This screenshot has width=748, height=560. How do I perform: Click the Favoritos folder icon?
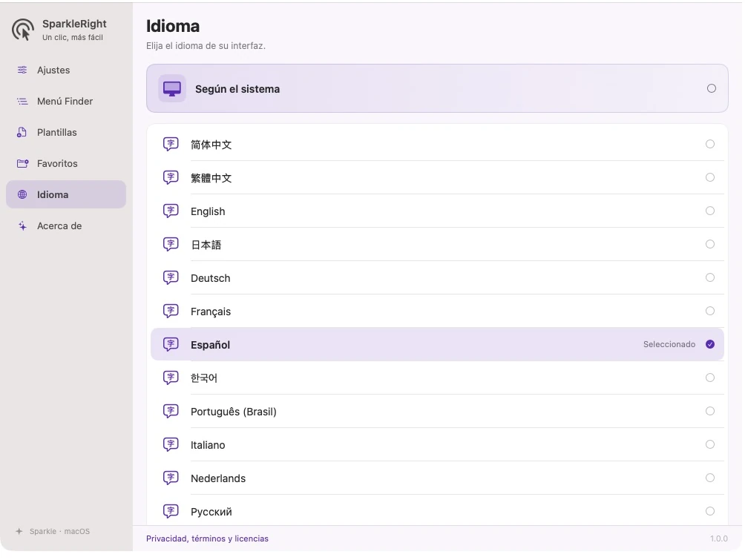point(22,164)
